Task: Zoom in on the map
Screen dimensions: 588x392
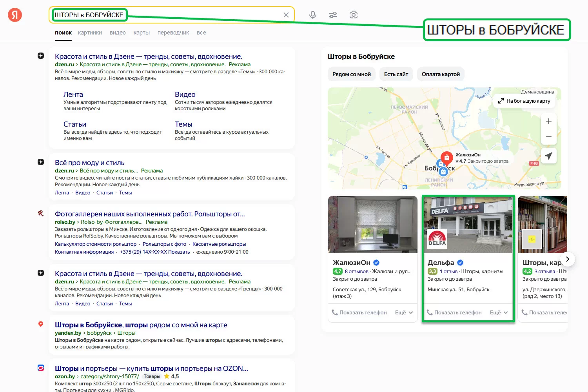Action: pyautogui.click(x=549, y=122)
